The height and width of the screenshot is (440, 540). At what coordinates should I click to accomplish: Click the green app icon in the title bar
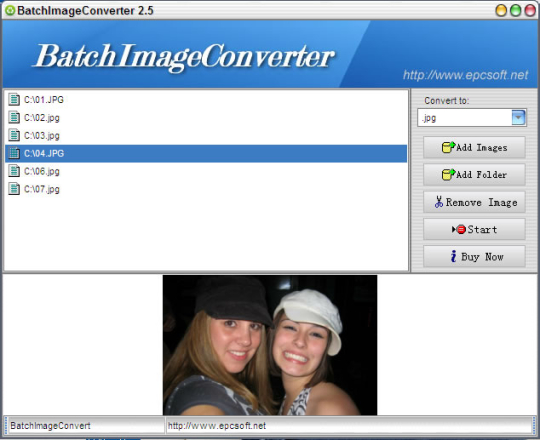click(x=10, y=10)
